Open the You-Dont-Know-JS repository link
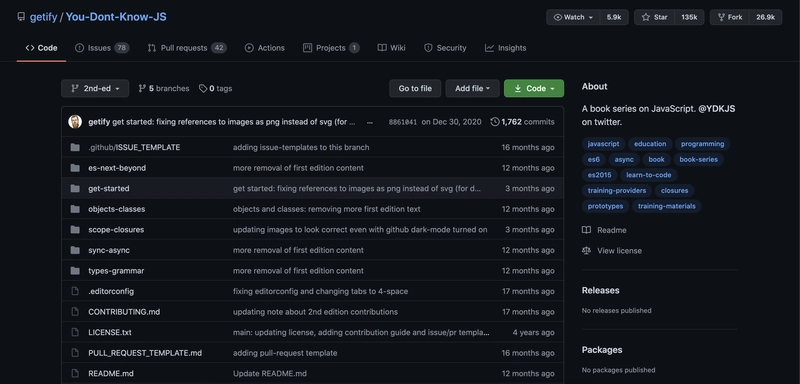 (116, 17)
